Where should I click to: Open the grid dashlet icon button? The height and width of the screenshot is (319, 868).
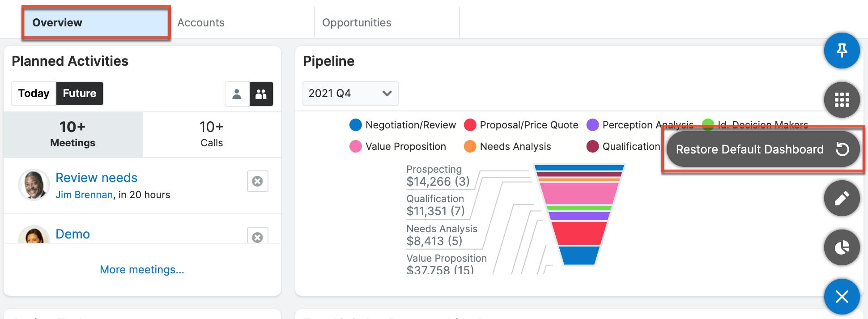(x=842, y=100)
